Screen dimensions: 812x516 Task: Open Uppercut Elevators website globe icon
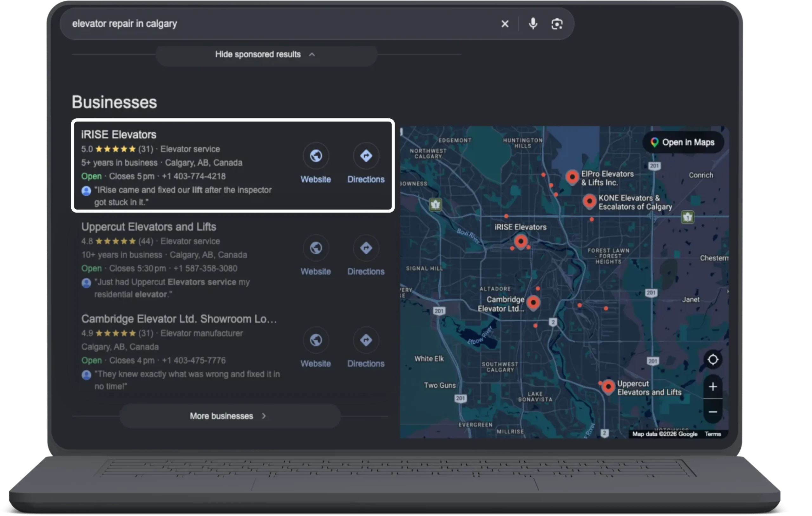pos(316,248)
